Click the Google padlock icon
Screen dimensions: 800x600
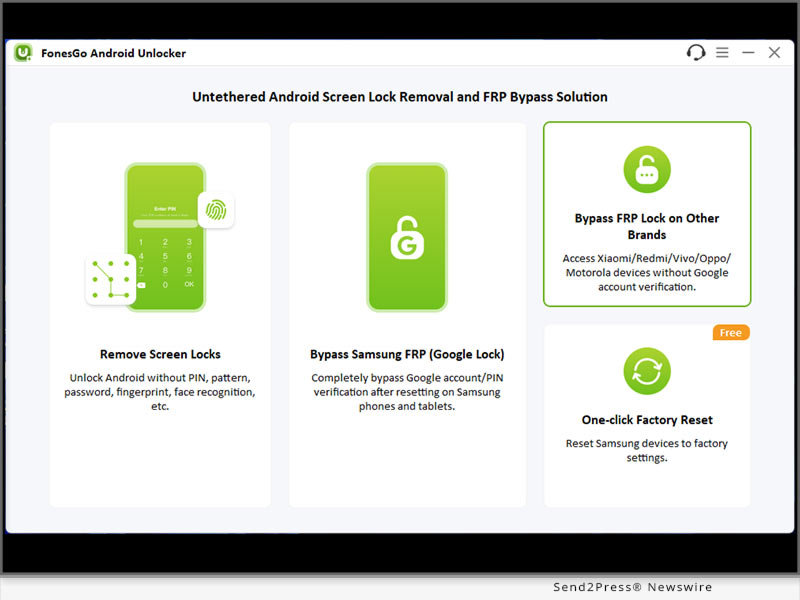point(407,237)
